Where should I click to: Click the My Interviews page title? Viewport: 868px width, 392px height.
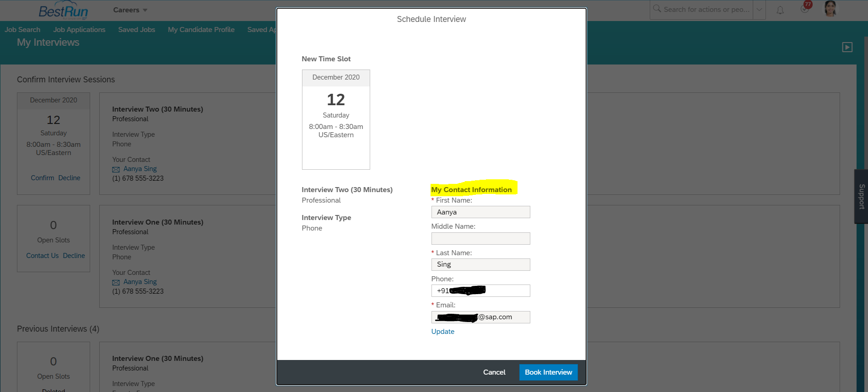click(48, 43)
